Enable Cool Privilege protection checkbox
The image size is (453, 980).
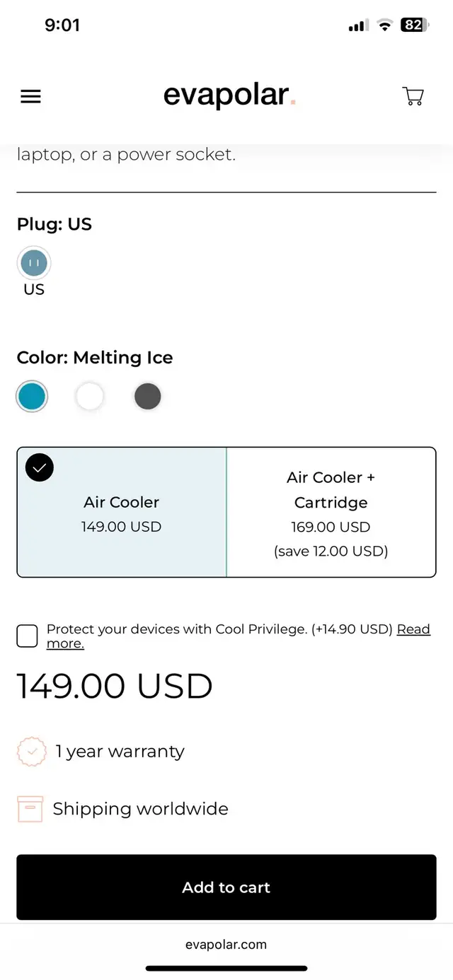coord(27,636)
